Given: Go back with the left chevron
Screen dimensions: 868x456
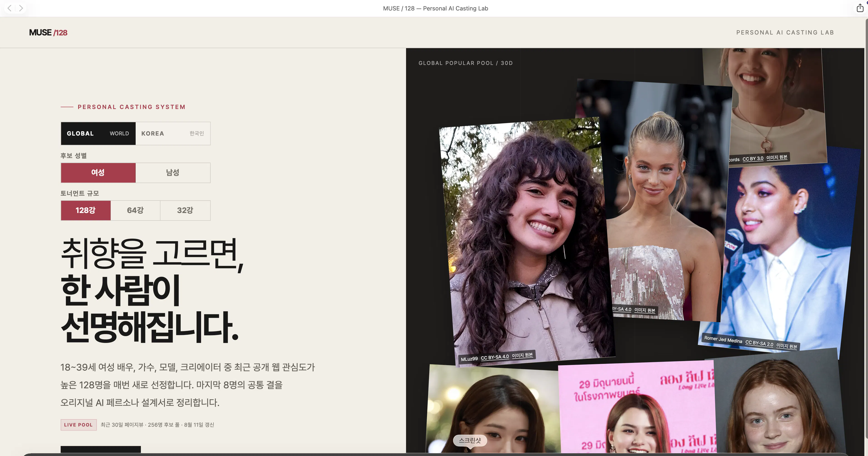Looking at the screenshot, I should [10, 8].
